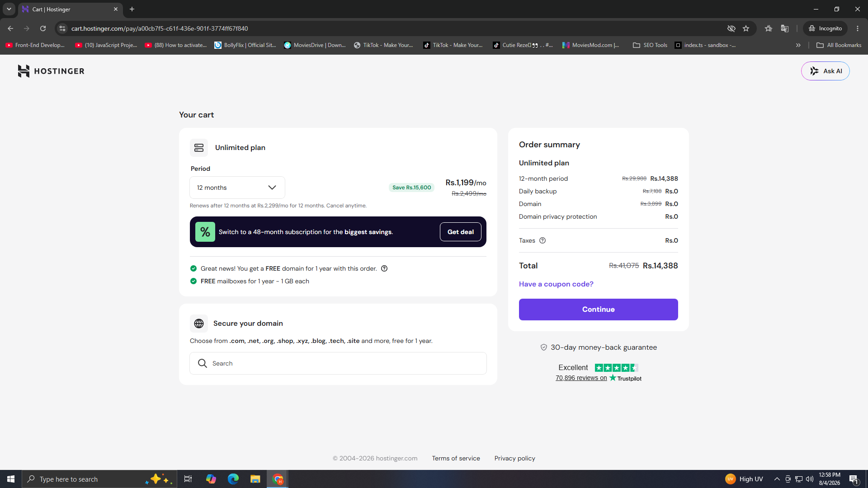868x488 pixels.
Task: Open the Chrome three-dot menu
Action: (x=858, y=28)
